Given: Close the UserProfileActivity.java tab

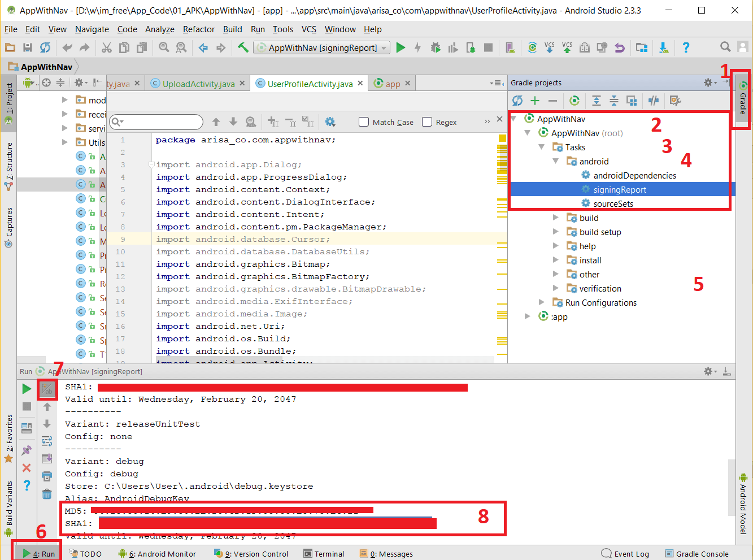Looking at the screenshot, I should click(360, 83).
